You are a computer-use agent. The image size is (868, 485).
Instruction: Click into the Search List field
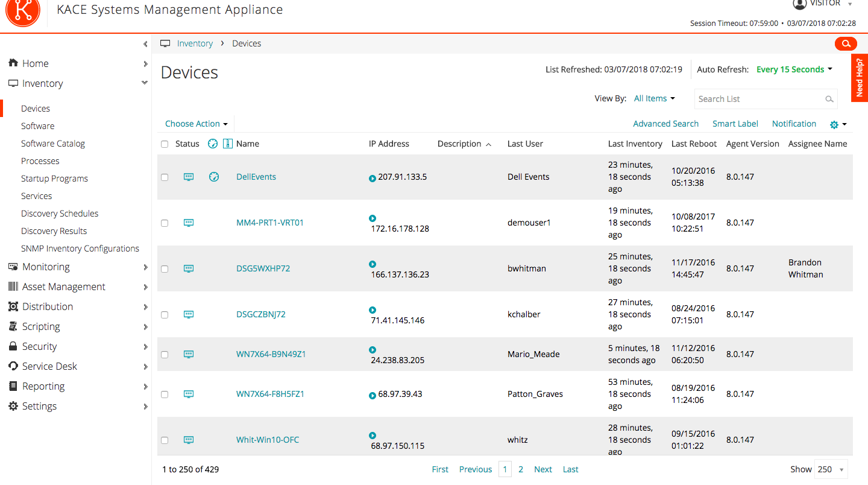758,99
